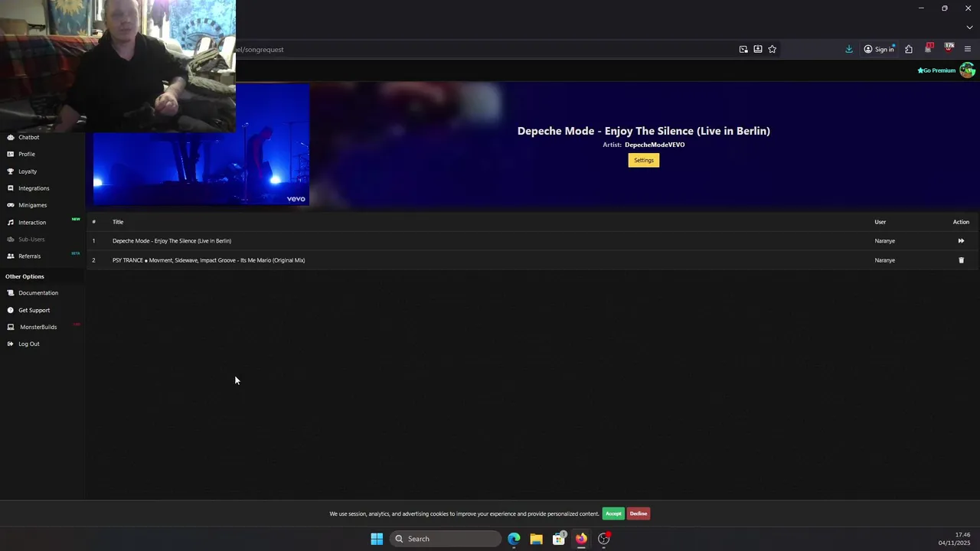Click the Get Support question mark icon

[x=11, y=310]
